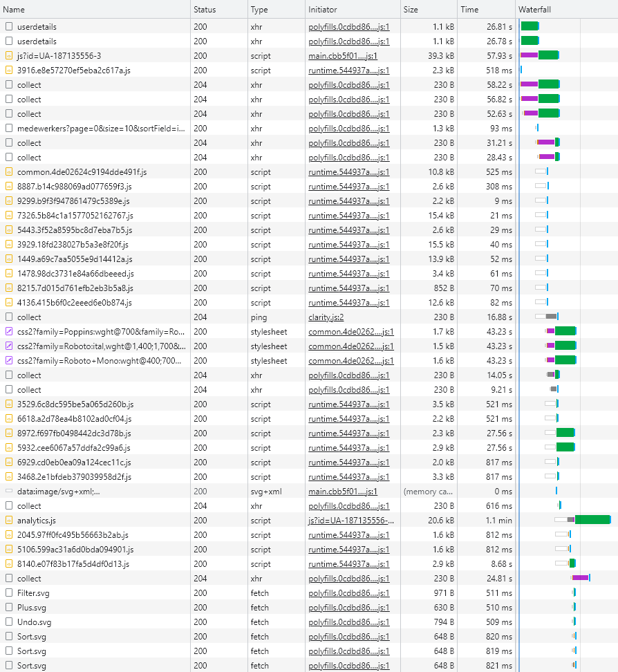Click the script icon for 8887.b14c988069ad077659f3.js
This screenshot has width=618, height=672.
tap(9, 187)
